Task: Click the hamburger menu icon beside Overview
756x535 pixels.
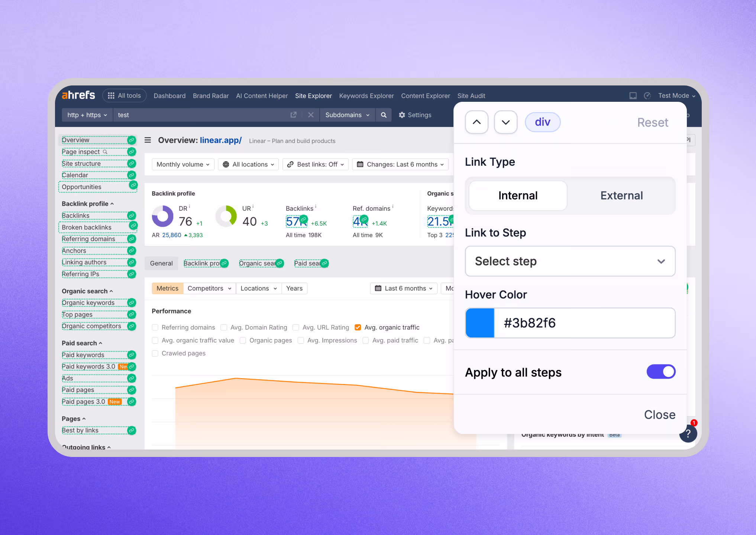Action: coord(148,140)
